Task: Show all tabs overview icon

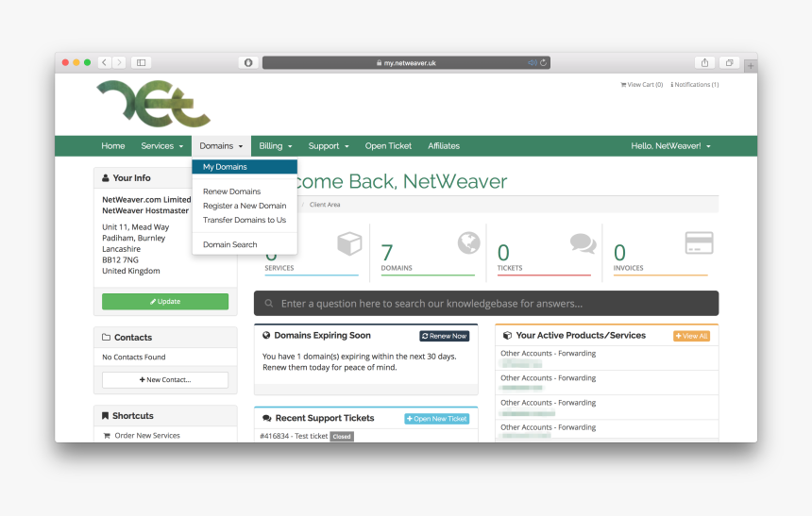Action: click(x=729, y=62)
